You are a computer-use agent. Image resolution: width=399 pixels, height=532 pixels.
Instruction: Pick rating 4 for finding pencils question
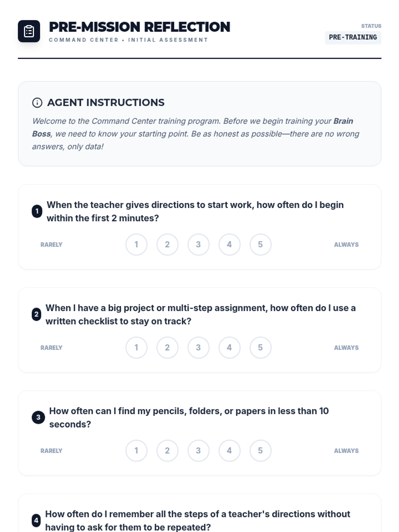[229, 451]
